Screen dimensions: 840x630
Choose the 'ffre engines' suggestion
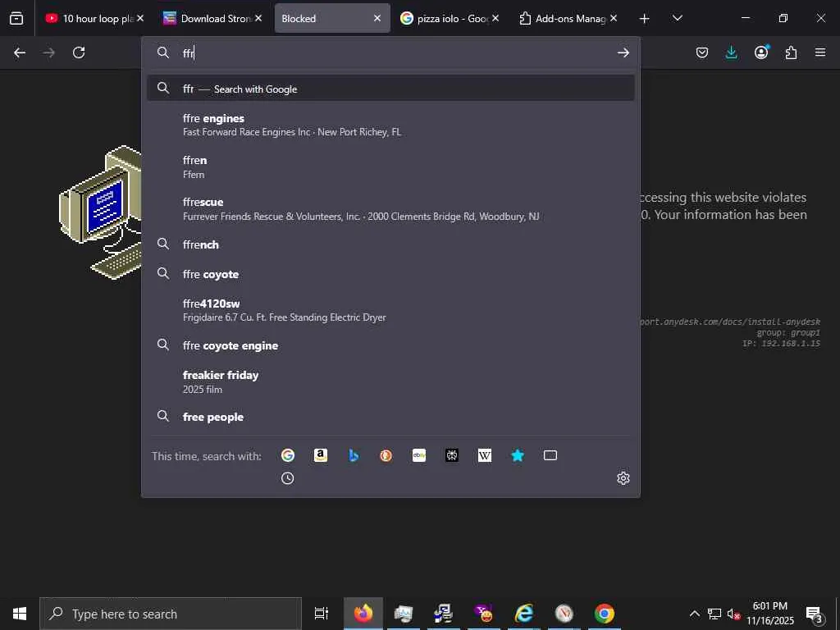click(x=390, y=125)
